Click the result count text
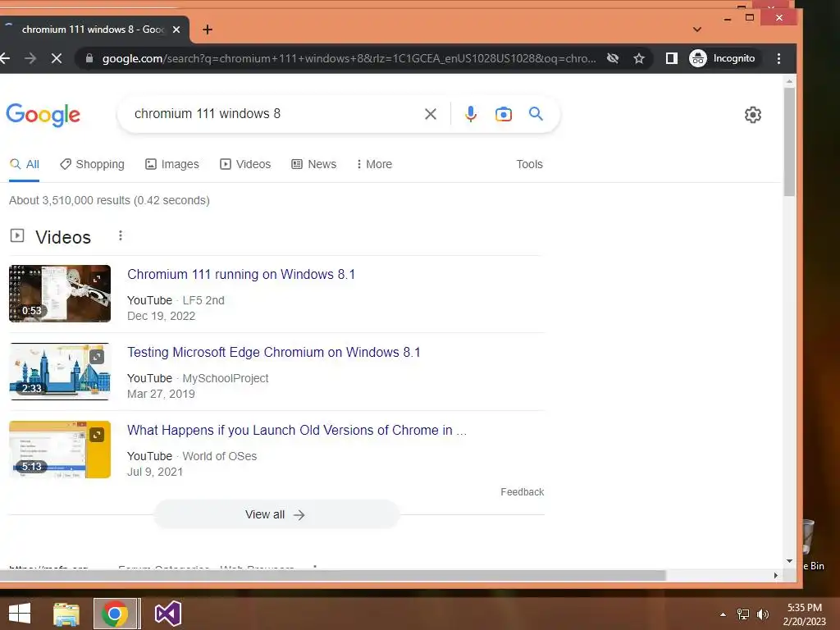 (109, 200)
